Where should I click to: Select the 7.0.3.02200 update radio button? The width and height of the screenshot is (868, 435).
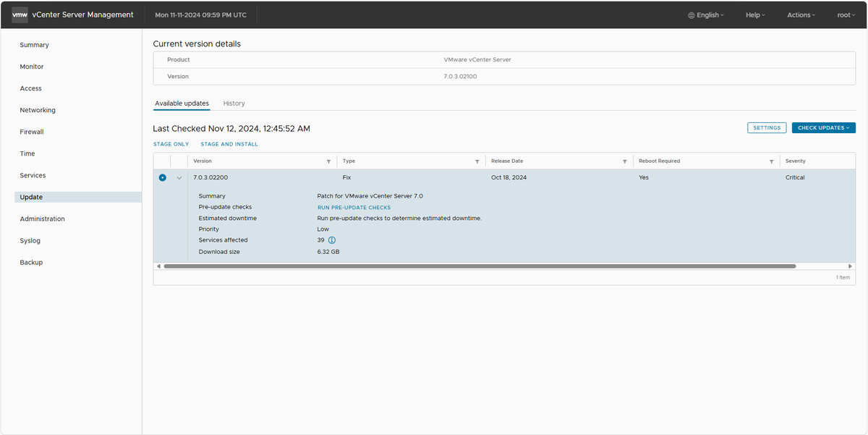tap(162, 177)
